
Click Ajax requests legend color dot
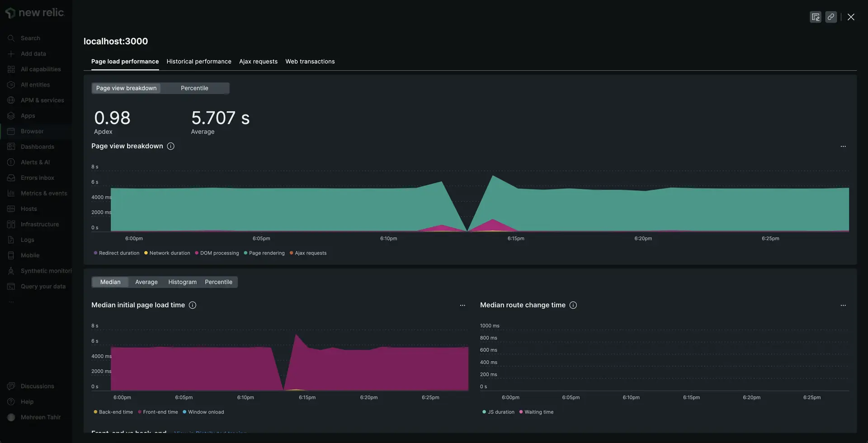coord(291,253)
